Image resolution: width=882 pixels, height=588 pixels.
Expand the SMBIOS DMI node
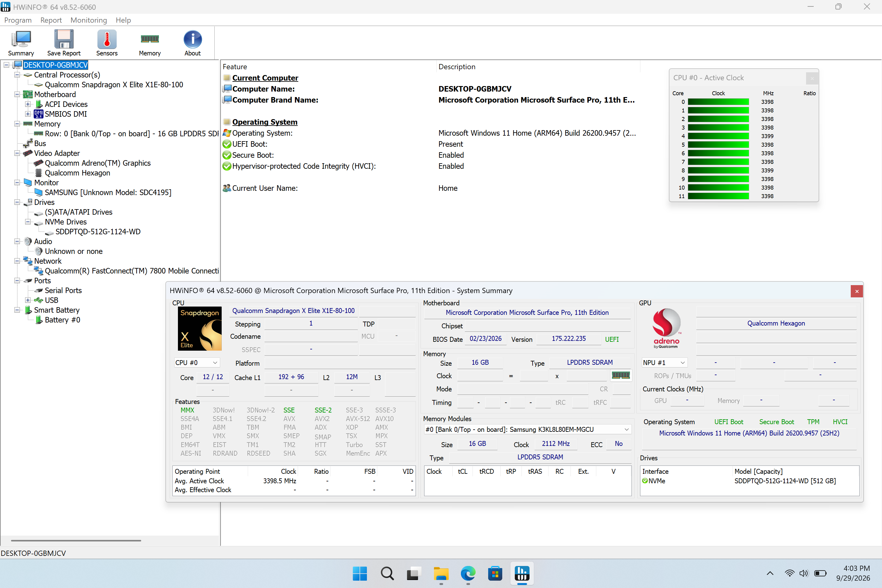pos(28,114)
